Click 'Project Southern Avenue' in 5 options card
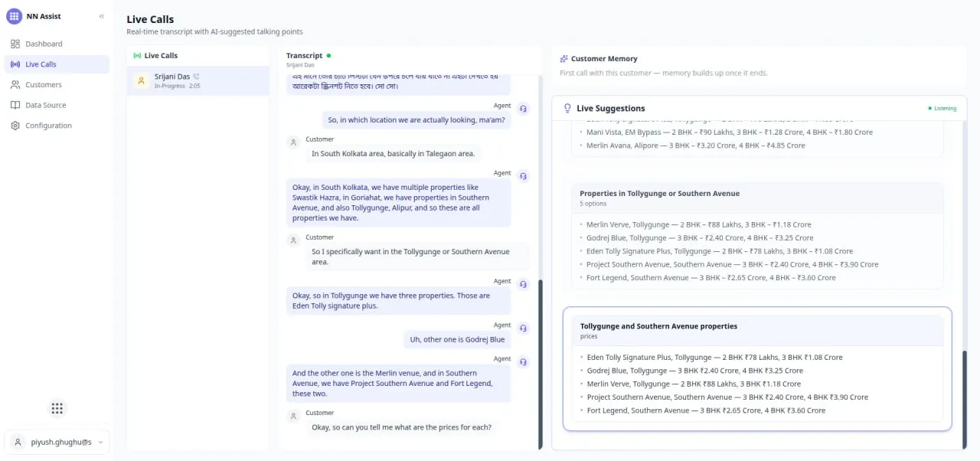The image size is (980, 461). (x=733, y=264)
